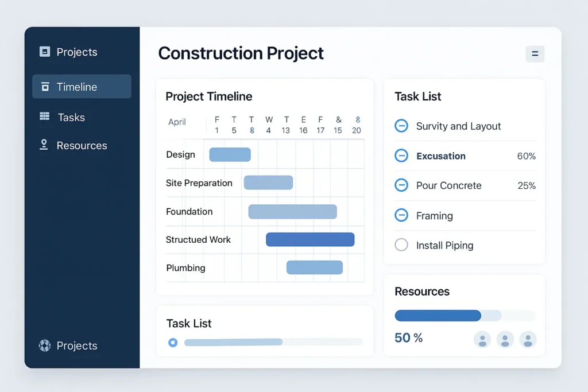This screenshot has width=588, height=392.
Task: Click the Timeline icon in the sidebar
Action: (45, 87)
